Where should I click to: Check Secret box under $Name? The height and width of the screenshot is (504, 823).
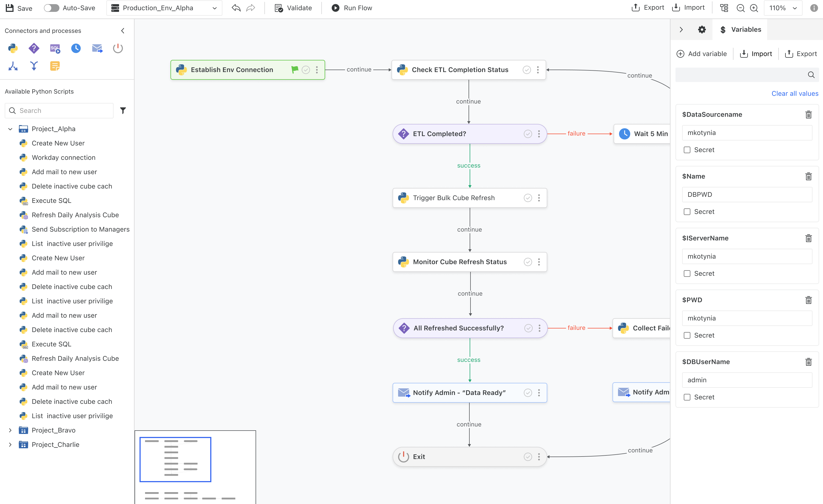pos(687,212)
